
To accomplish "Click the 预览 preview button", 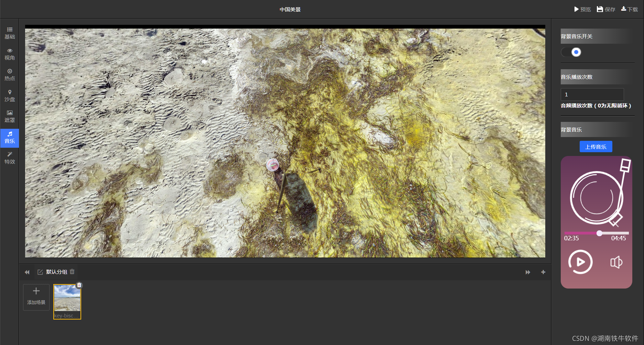I will [x=582, y=9].
